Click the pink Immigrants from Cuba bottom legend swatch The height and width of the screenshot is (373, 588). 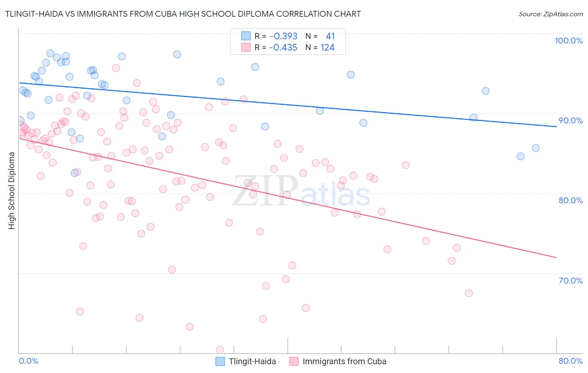[294, 361]
